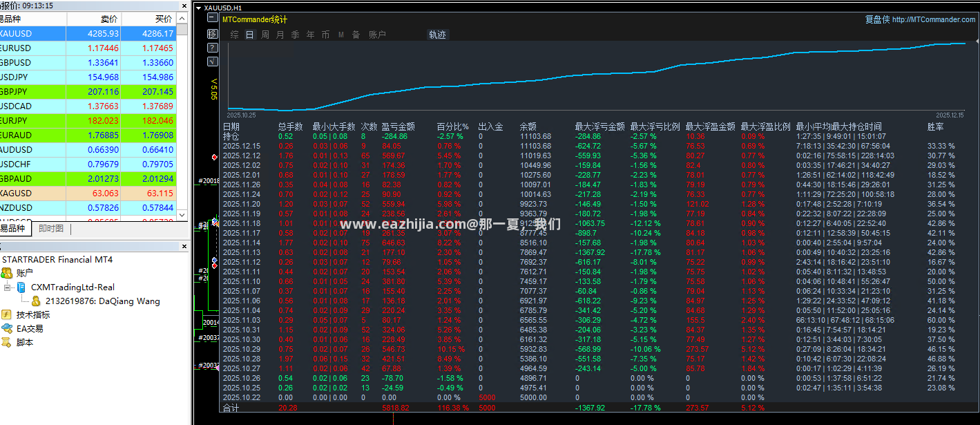The image size is (980, 425).
Task: Open the 月 monthly tab
Action: click(x=280, y=35)
